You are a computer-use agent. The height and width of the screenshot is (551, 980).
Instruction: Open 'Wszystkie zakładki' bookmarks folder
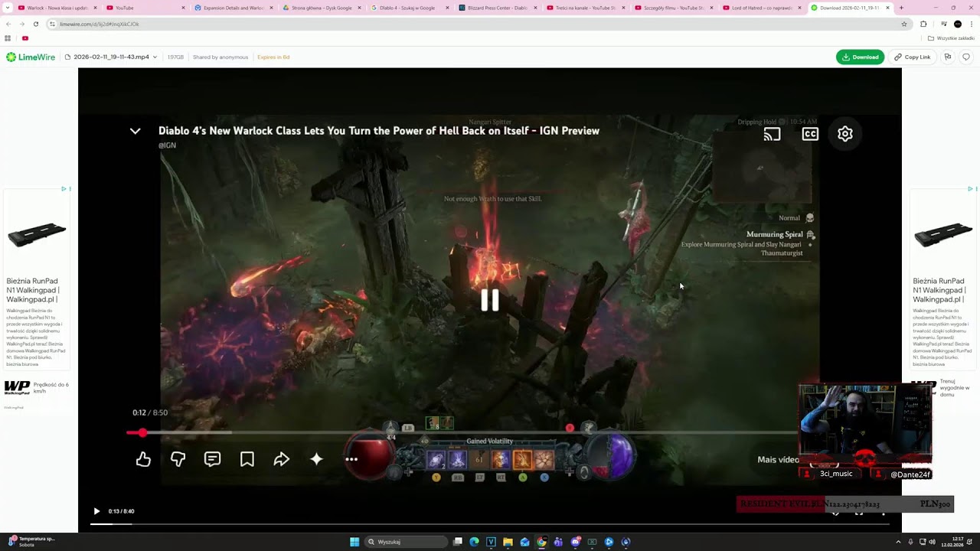pos(951,38)
